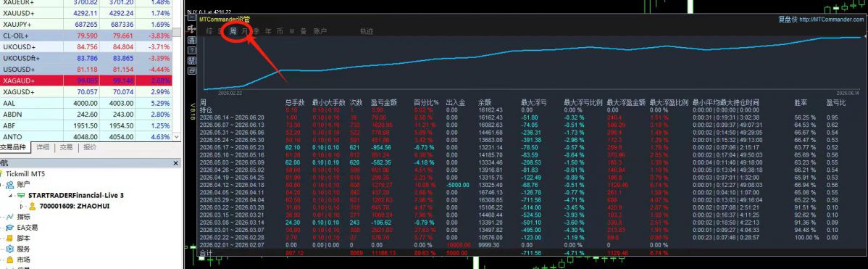This screenshot has height=269, width=868.
Task: Select STARTRADERFinancial-Live 3 in navigator
Action: tap(76, 195)
